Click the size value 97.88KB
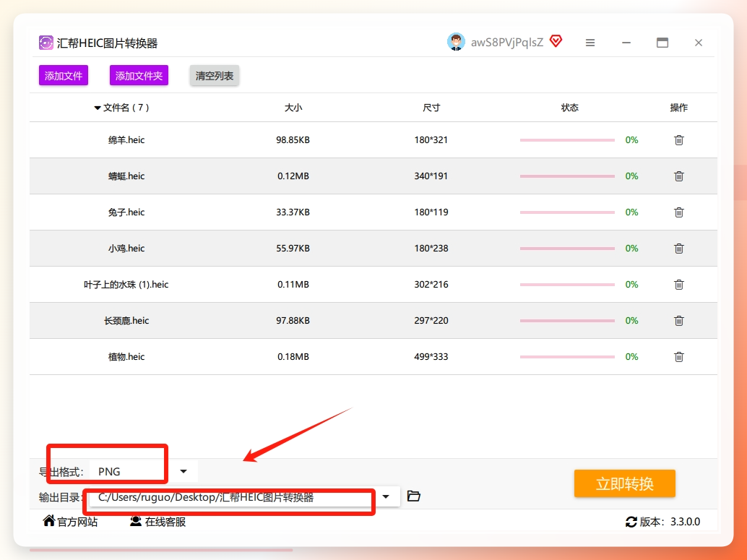 293,321
